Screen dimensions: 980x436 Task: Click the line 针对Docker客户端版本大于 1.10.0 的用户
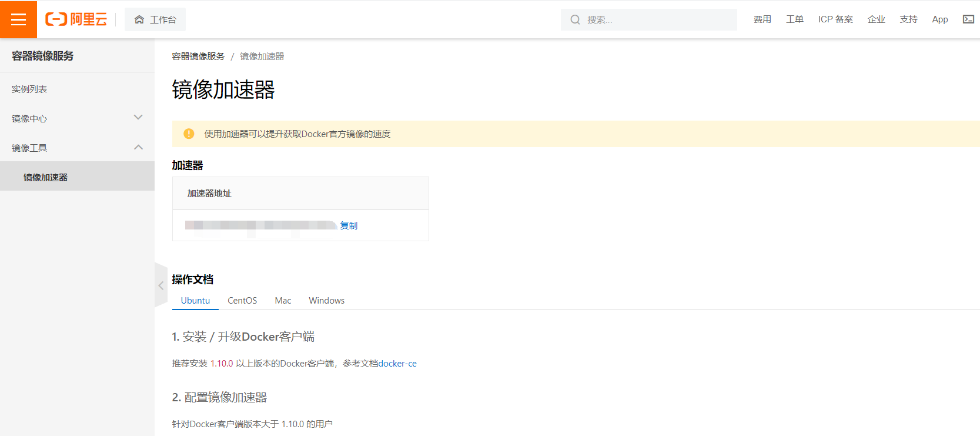point(252,424)
